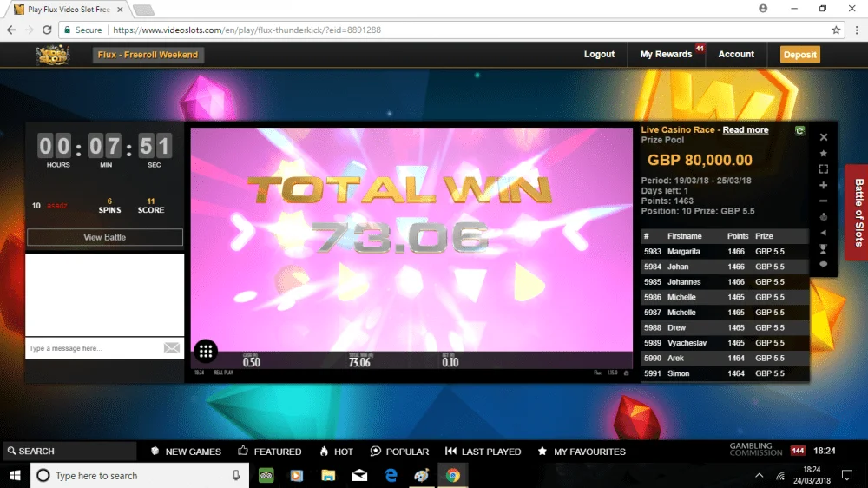Open LAST PLAYED games
The image size is (868, 488).
(483, 452)
